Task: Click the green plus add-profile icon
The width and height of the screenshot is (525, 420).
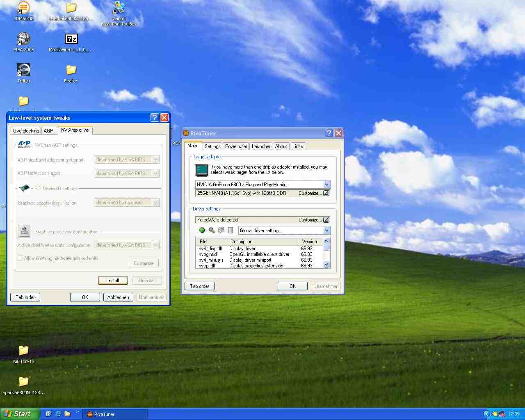Action: (202, 230)
